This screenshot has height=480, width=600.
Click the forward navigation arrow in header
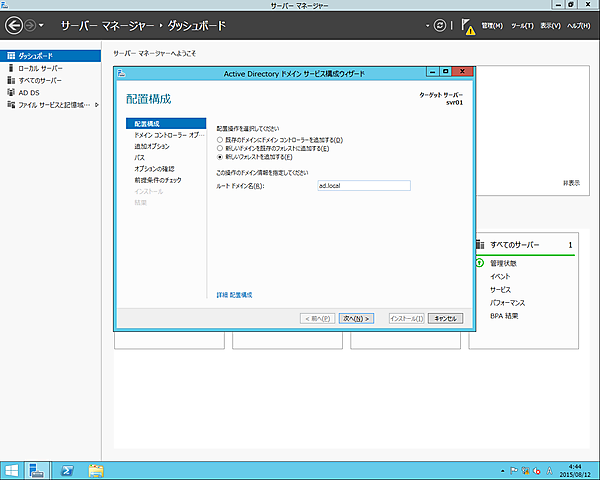tap(30, 26)
